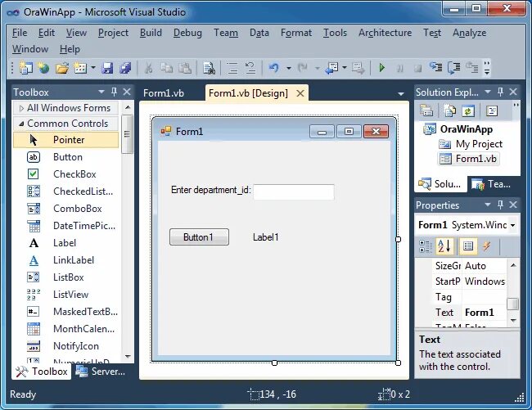The width and height of the screenshot is (532, 410).
Task: Select the ComboBox control in Toolbox
Action: 65,209
